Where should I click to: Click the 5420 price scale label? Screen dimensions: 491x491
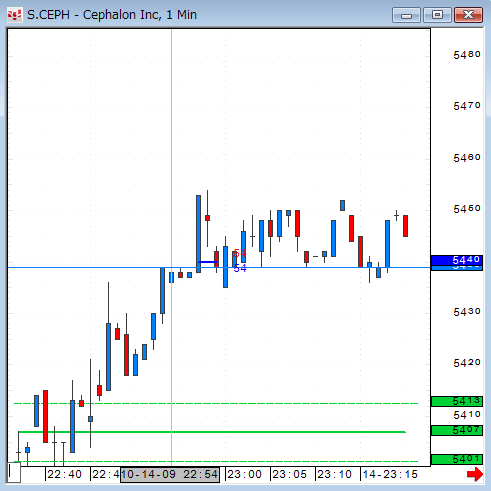(x=467, y=363)
